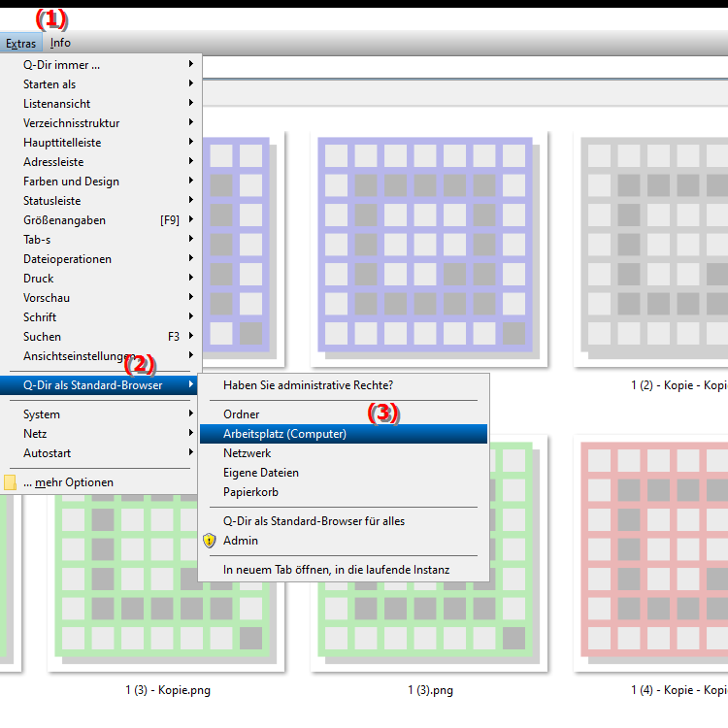
Task: Click the folder icon beside 'mehr Optionen'
Action: click(11, 482)
